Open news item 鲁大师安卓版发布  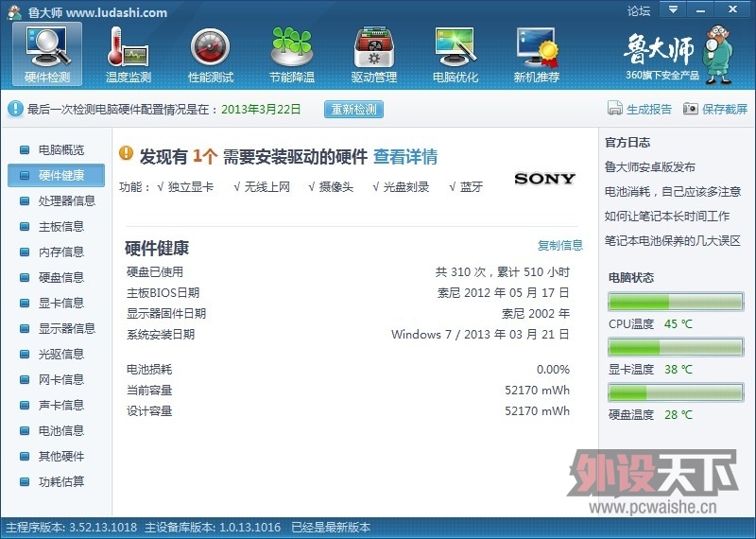[650, 167]
